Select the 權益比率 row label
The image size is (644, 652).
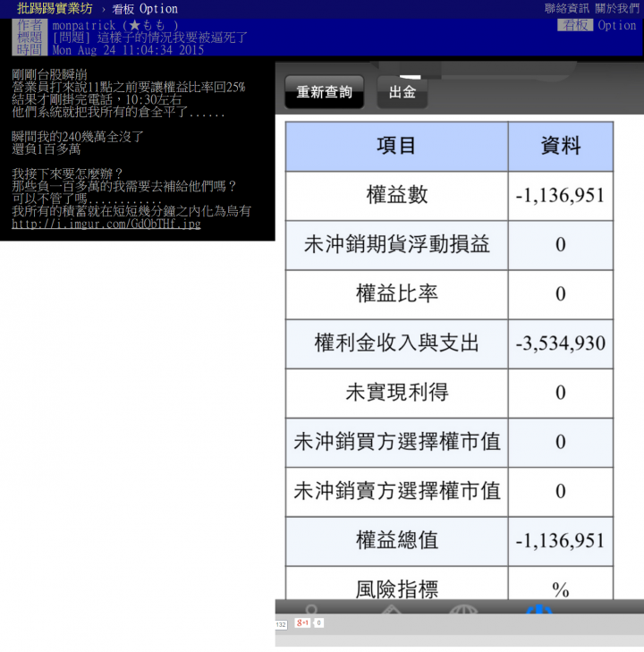(396, 294)
